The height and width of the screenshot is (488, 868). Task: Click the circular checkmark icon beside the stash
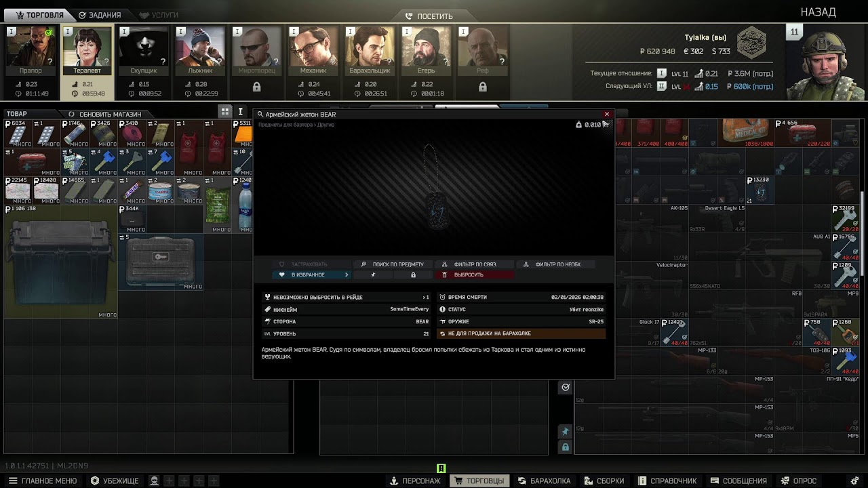coord(565,387)
